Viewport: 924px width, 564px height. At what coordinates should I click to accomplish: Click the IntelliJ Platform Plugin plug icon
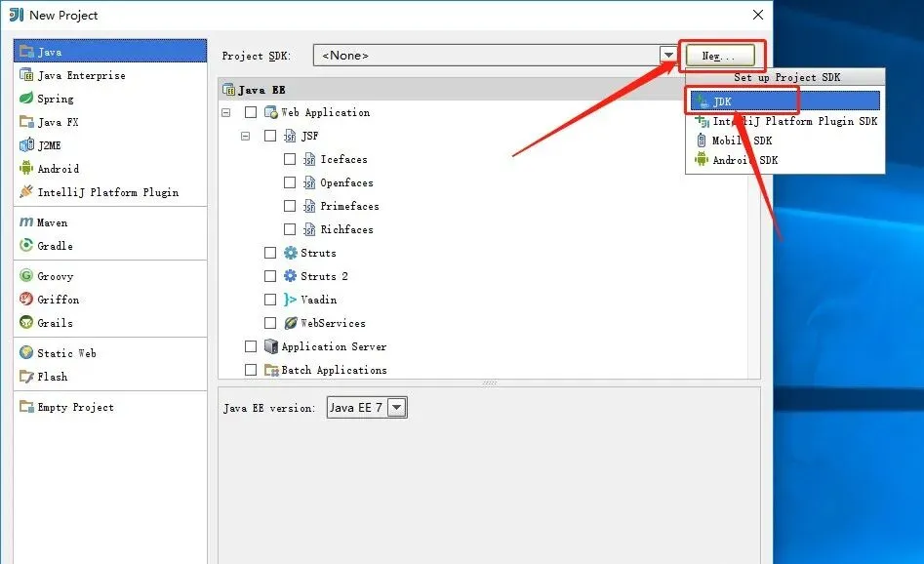(26, 191)
